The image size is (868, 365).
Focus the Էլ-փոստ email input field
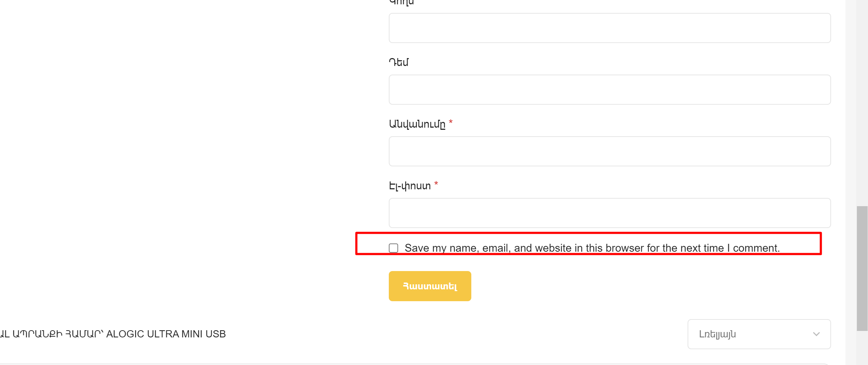coord(610,213)
